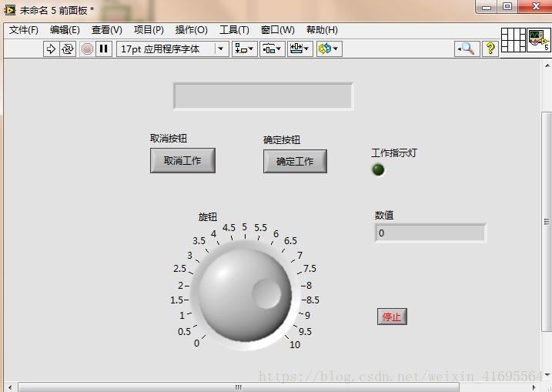Click the 数值 numeric indicator field
The image size is (552, 392).
pos(430,233)
